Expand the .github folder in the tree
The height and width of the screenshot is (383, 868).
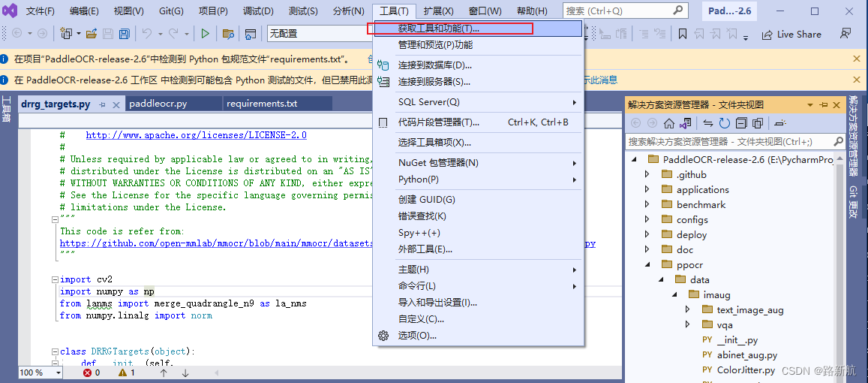pyautogui.click(x=647, y=174)
